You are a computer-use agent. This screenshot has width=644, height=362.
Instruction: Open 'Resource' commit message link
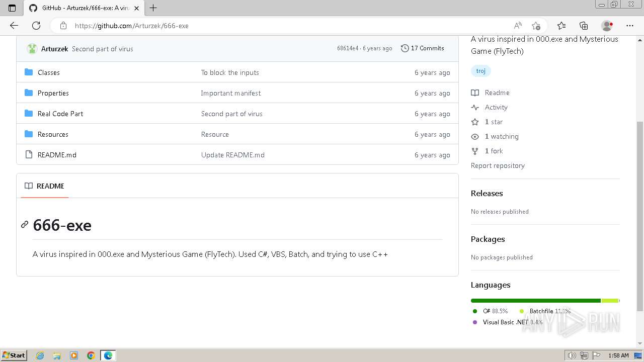point(215,134)
